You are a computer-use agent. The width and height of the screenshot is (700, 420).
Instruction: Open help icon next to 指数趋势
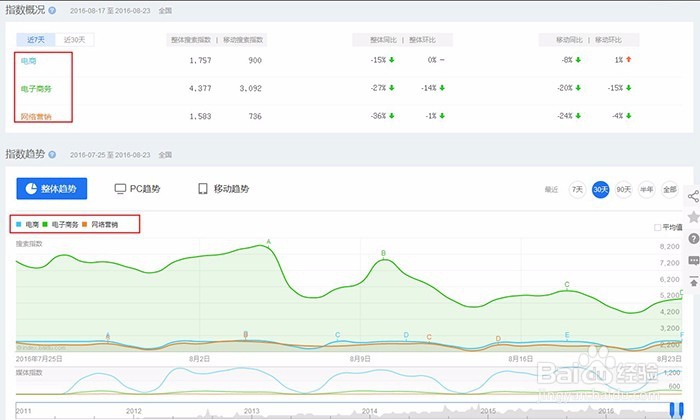coord(52,154)
